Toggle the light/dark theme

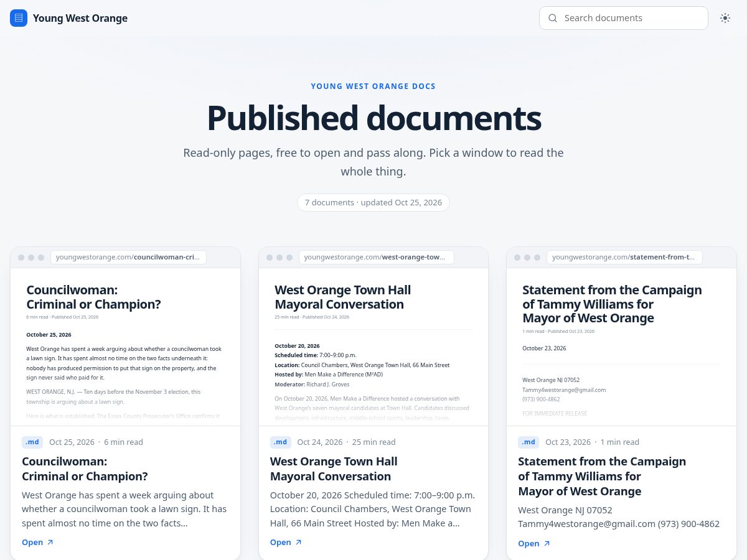pos(725,18)
